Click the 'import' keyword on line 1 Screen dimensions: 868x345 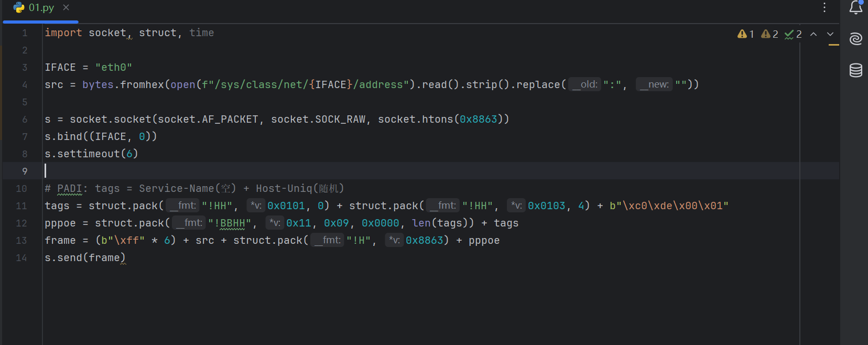click(x=63, y=33)
